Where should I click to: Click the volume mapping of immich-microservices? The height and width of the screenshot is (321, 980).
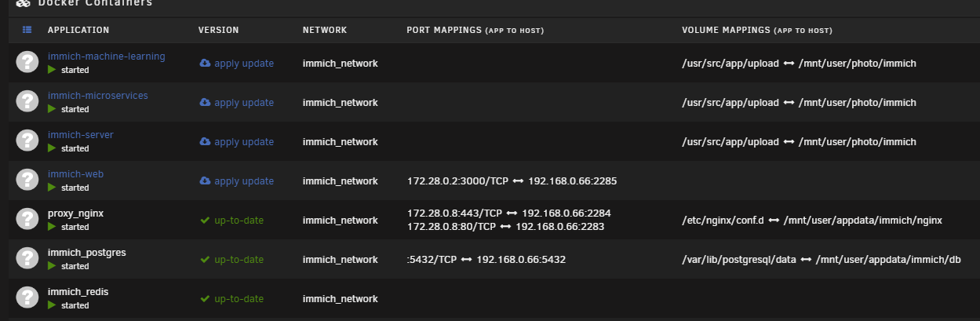(x=800, y=102)
